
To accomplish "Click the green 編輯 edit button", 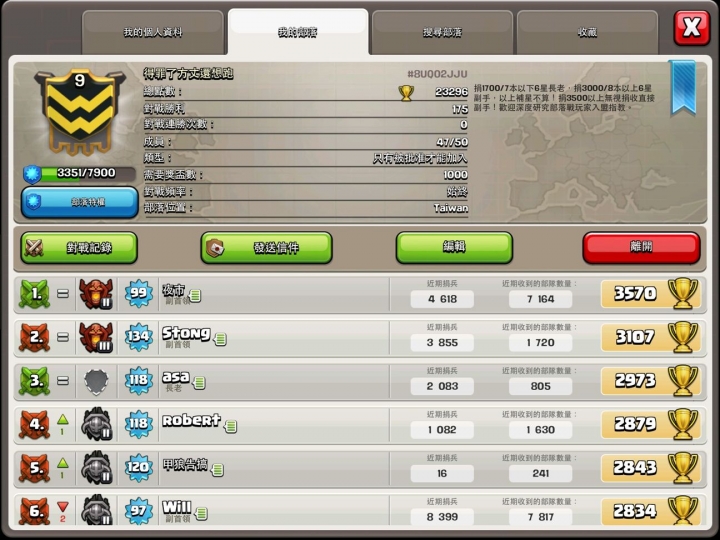I will pyautogui.click(x=454, y=248).
